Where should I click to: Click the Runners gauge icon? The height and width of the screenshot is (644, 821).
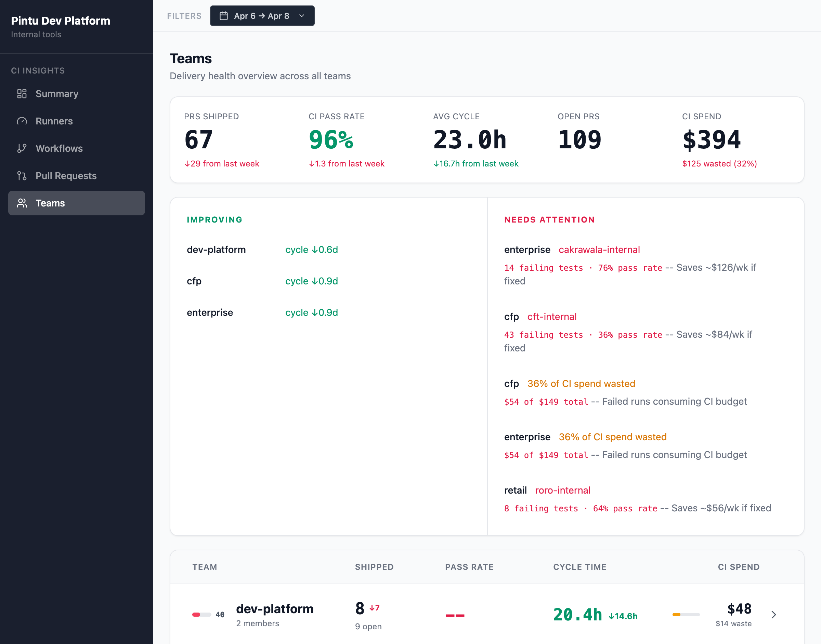[x=22, y=121]
